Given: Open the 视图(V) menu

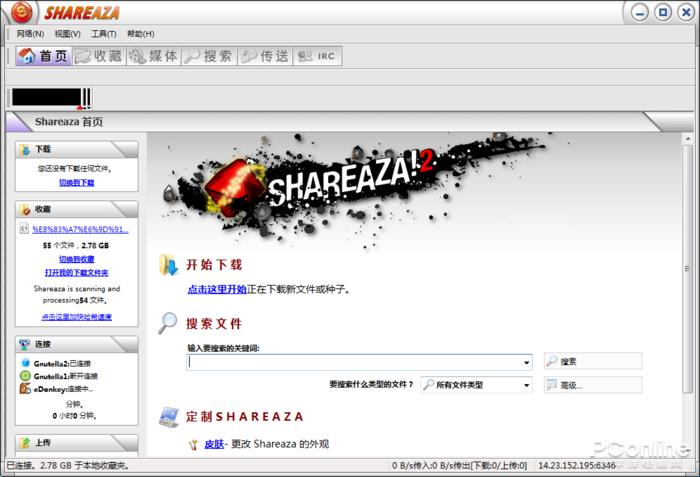Looking at the screenshot, I should tap(68, 34).
